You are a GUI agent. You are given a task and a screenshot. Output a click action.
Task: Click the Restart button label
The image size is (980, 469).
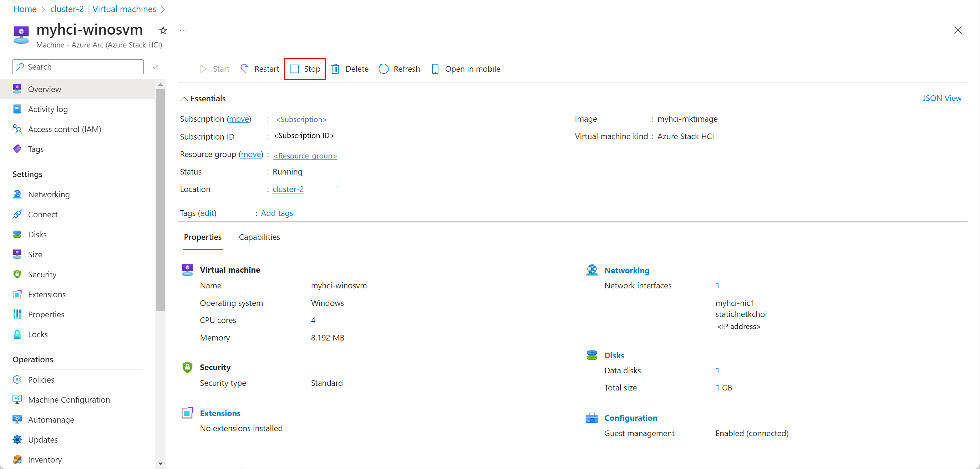266,69
